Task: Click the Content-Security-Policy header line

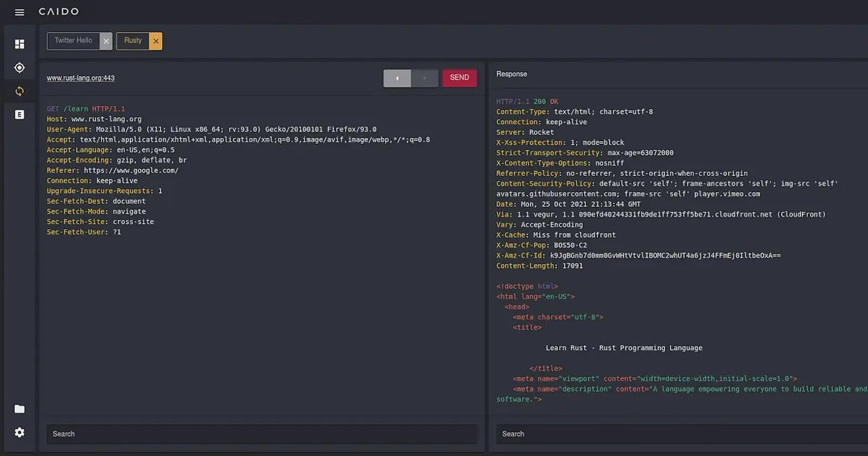Action: pos(667,189)
